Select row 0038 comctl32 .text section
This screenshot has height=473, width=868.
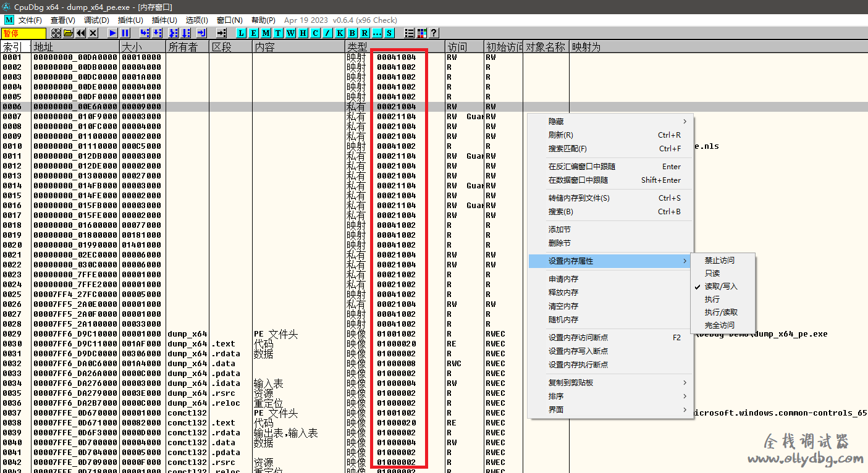point(434,423)
